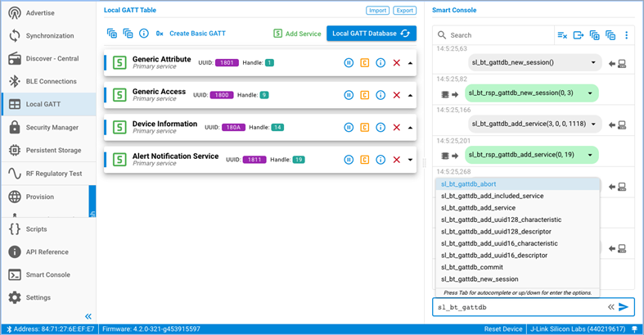The width and height of the screenshot is (644, 335).
Task: Export console log with arrow icon
Action: pyautogui.click(x=579, y=35)
